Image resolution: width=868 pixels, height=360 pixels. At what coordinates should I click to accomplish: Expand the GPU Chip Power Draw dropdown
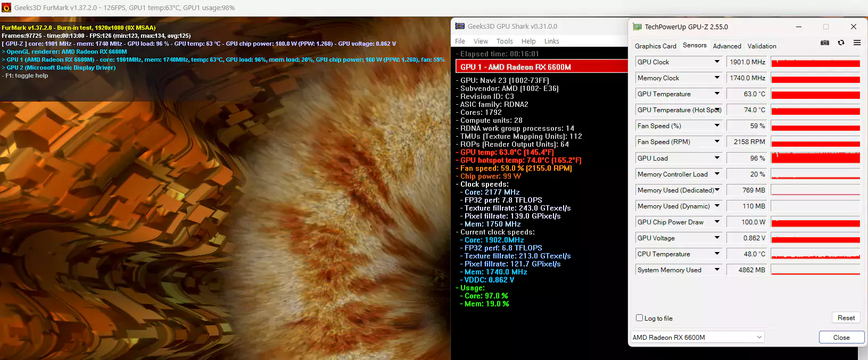(717, 222)
